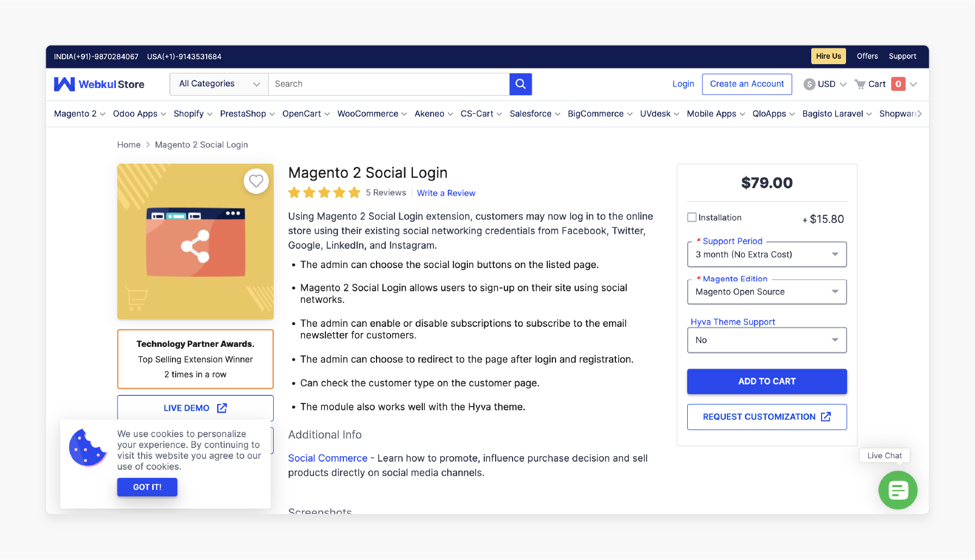Viewport: 975px width, 560px height.
Task: Open the CS-Cart menu
Action: click(x=481, y=114)
